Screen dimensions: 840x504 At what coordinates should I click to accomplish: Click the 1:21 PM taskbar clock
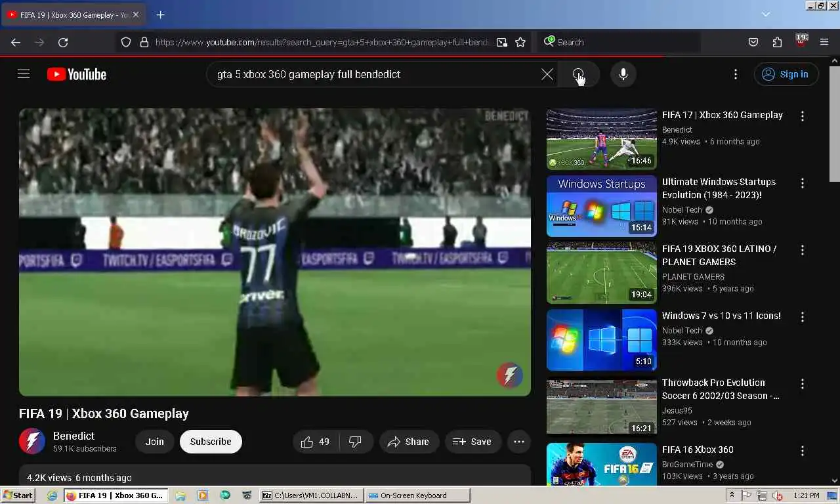[x=806, y=495]
